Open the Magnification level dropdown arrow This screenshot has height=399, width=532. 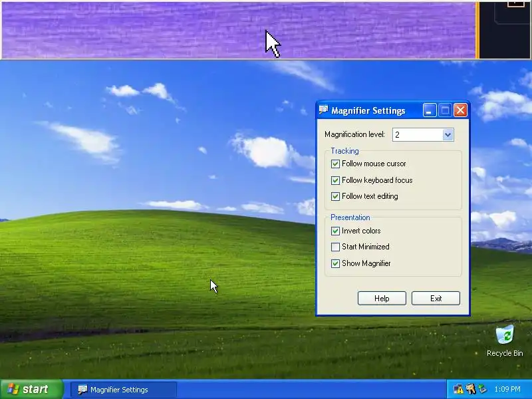point(448,135)
